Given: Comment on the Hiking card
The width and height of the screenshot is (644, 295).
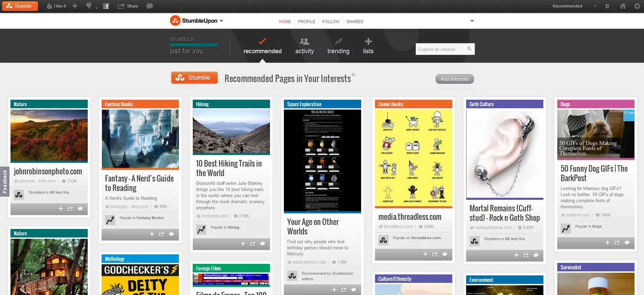Looking at the screenshot, I should pos(262,244).
